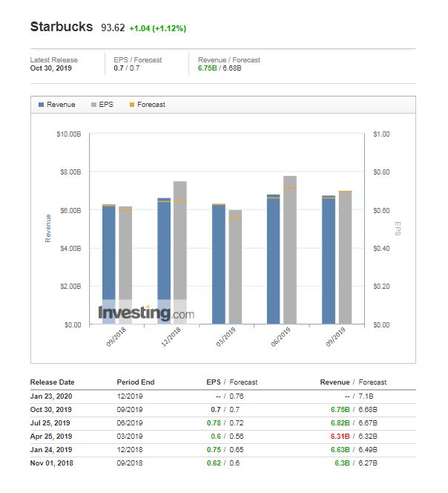448x493 pixels.
Task: Click the EPS value 0.75 / 0.65
Action: (225, 450)
